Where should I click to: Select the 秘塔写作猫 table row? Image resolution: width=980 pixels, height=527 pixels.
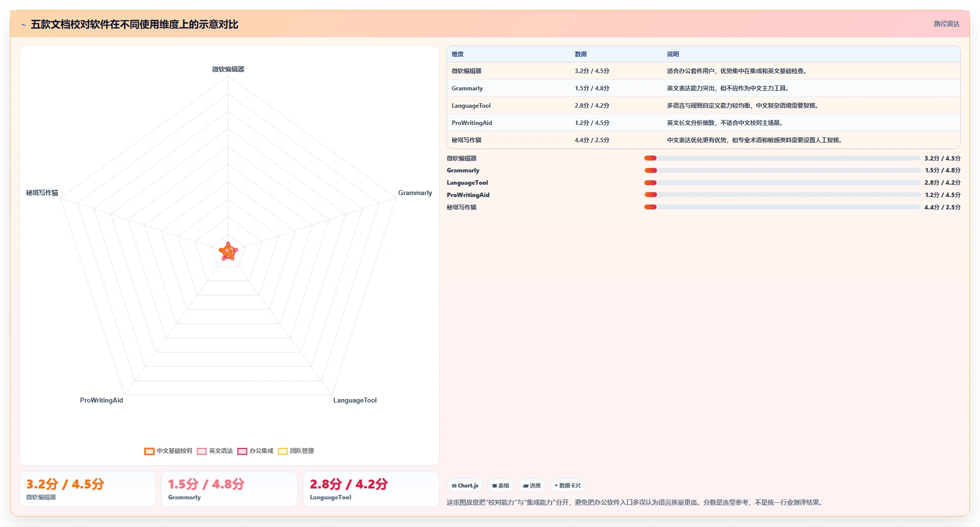[x=703, y=140]
